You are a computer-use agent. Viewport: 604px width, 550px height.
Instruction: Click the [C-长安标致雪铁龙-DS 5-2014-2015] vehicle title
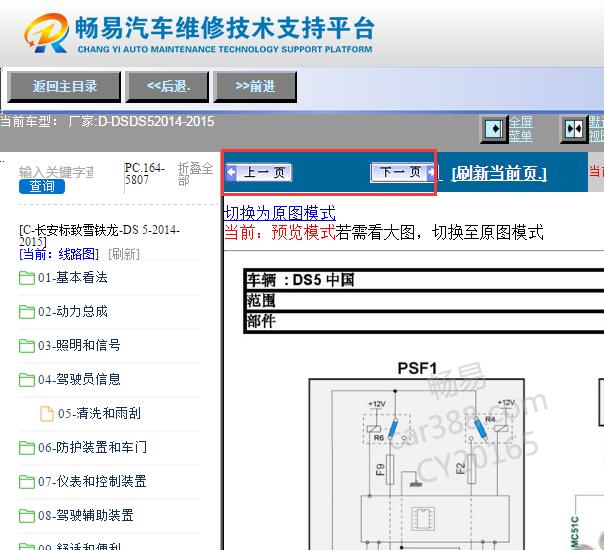tap(99, 236)
